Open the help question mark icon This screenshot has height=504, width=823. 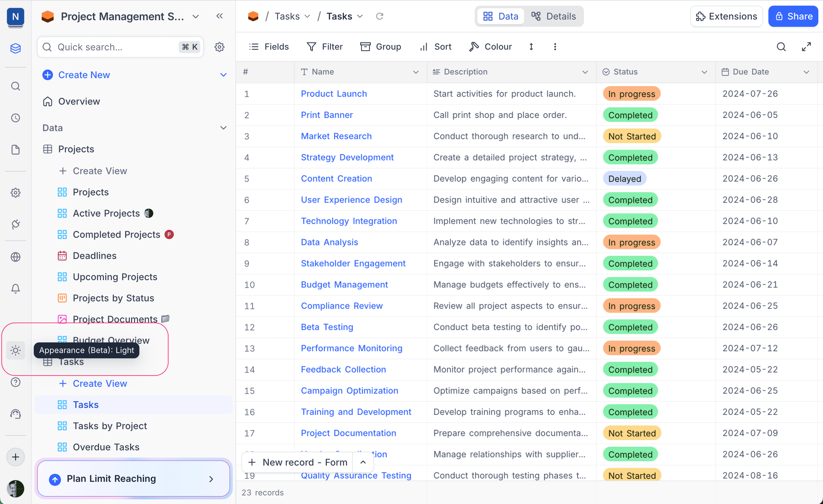(x=15, y=382)
